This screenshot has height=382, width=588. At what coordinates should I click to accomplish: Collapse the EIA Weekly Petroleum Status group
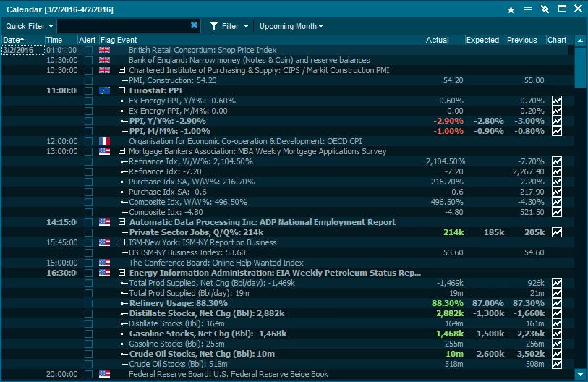point(122,273)
